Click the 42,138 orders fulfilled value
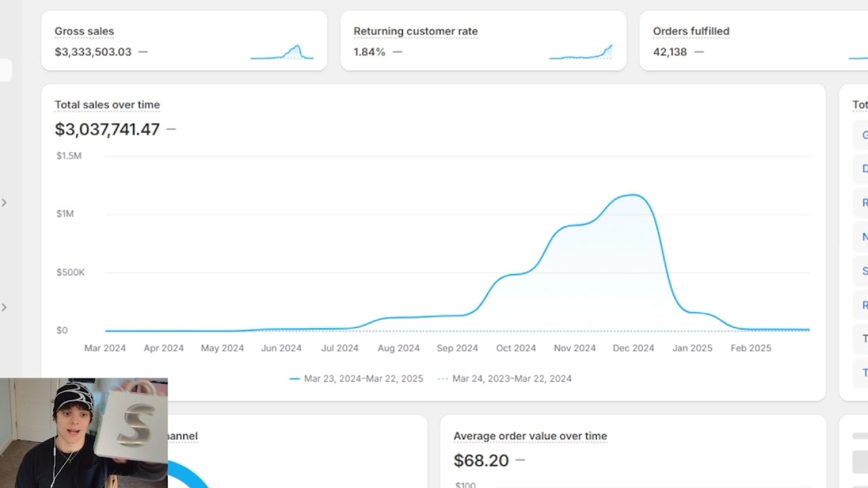Viewport: 868px width, 488px height. pyautogui.click(x=670, y=52)
